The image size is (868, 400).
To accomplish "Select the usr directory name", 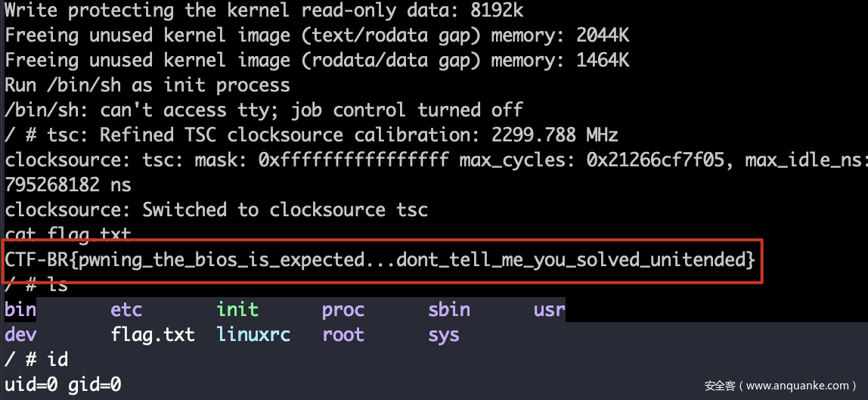I will click(x=550, y=310).
